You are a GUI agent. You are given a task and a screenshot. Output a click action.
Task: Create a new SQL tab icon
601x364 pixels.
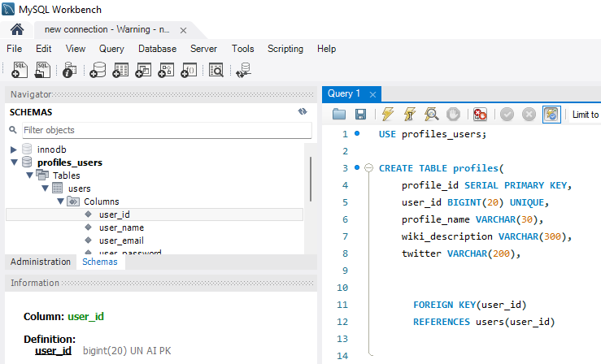click(20, 70)
